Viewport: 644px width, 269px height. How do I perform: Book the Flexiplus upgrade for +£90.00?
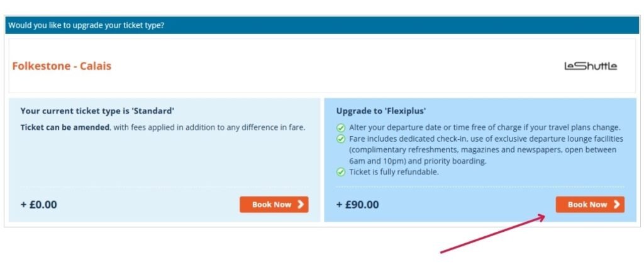click(x=589, y=204)
